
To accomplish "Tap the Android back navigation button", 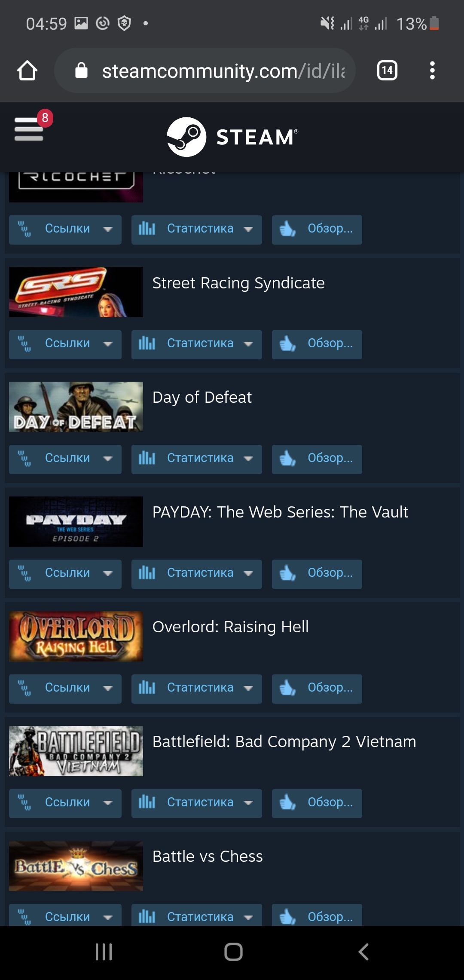I will [x=363, y=952].
